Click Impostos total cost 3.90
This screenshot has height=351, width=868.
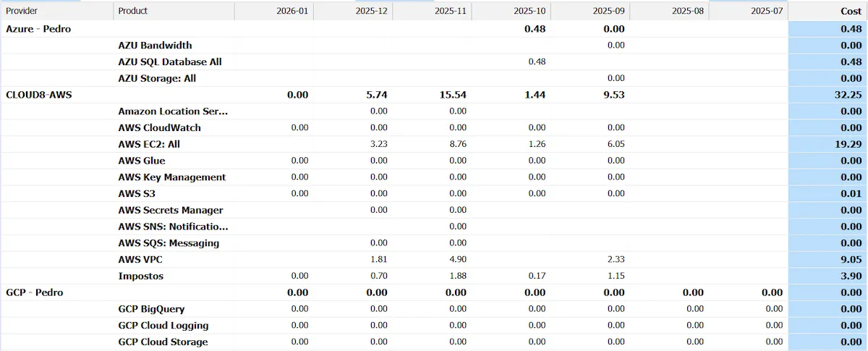pyautogui.click(x=851, y=276)
